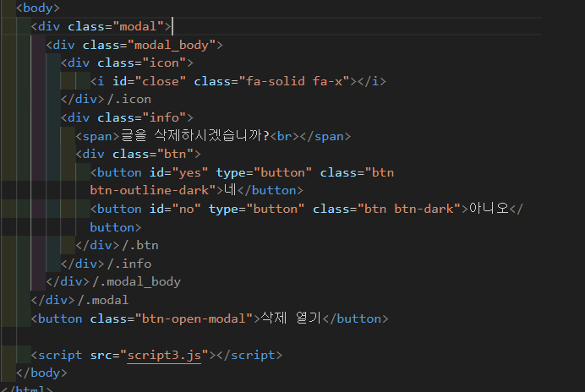Click the /.icon closing comment
585x392 pixels.
pyautogui.click(x=129, y=99)
